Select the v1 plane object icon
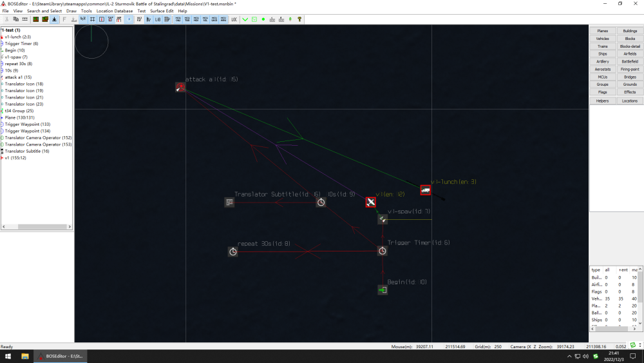 click(x=370, y=202)
